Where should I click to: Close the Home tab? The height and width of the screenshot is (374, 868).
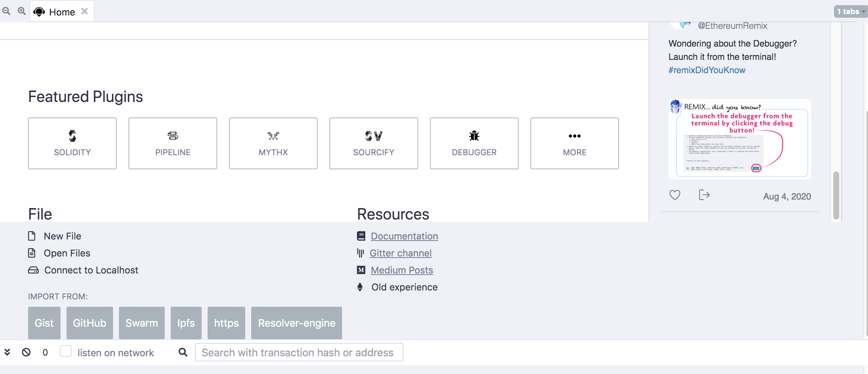click(85, 11)
